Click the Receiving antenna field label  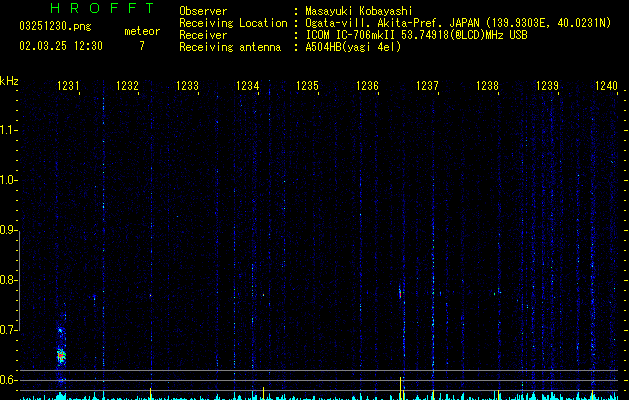[230, 47]
